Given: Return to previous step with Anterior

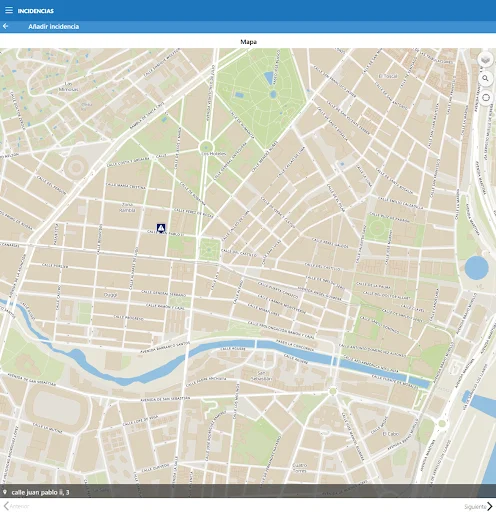Looking at the screenshot, I should coord(17,506).
